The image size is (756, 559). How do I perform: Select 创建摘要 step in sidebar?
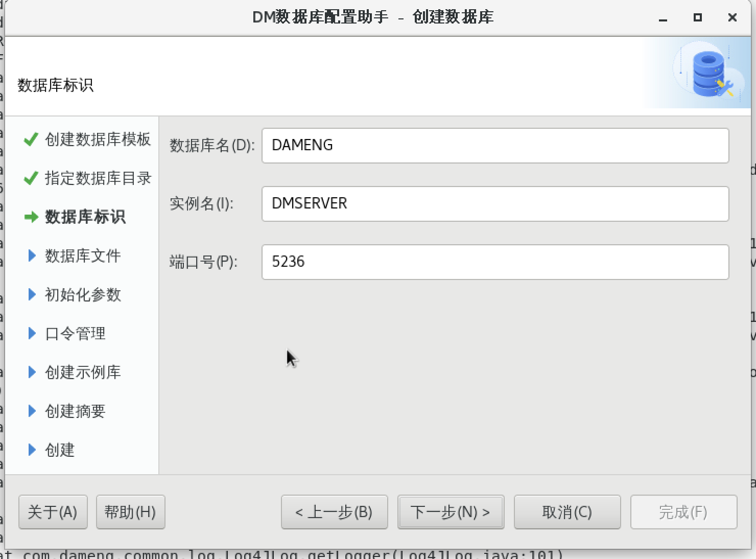pos(75,411)
